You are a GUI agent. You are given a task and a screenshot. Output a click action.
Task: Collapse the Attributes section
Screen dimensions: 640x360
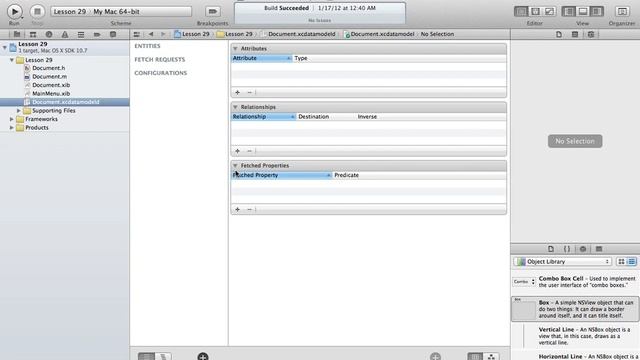[x=235, y=49]
